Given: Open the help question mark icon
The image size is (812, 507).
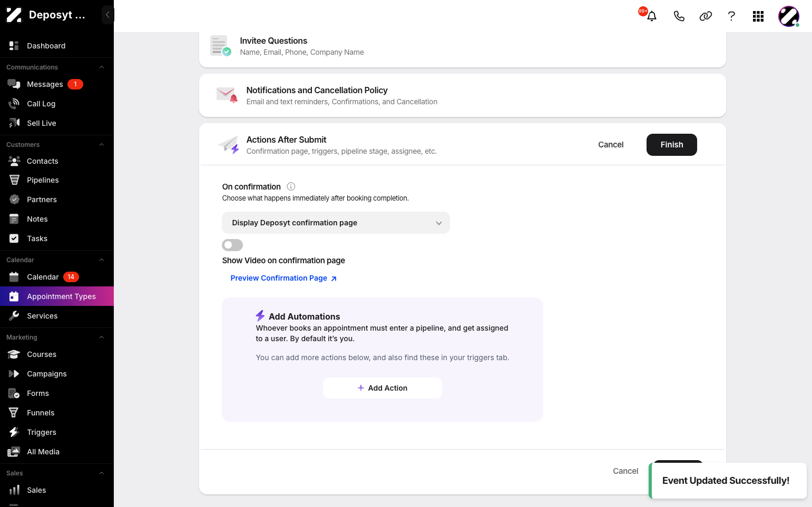Looking at the screenshot, I should pyautogui.click(x=731, y=16).
